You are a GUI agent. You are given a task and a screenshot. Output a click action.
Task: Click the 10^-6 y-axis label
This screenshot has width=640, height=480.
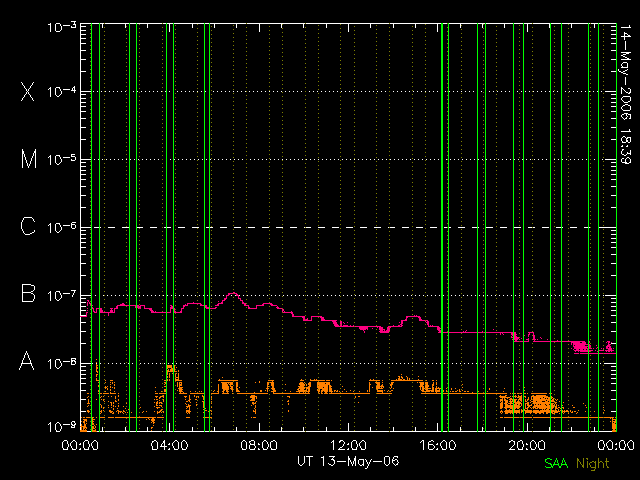[62, 227]
